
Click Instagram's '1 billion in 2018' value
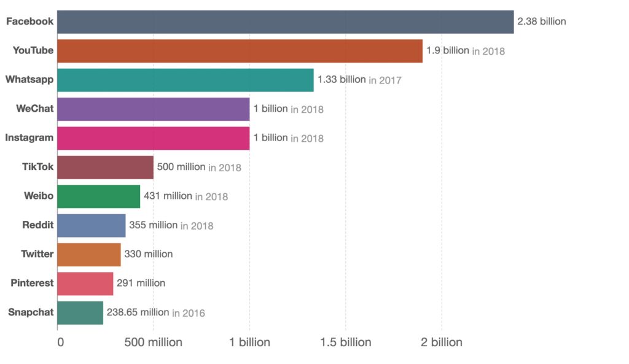pos(289,138)
